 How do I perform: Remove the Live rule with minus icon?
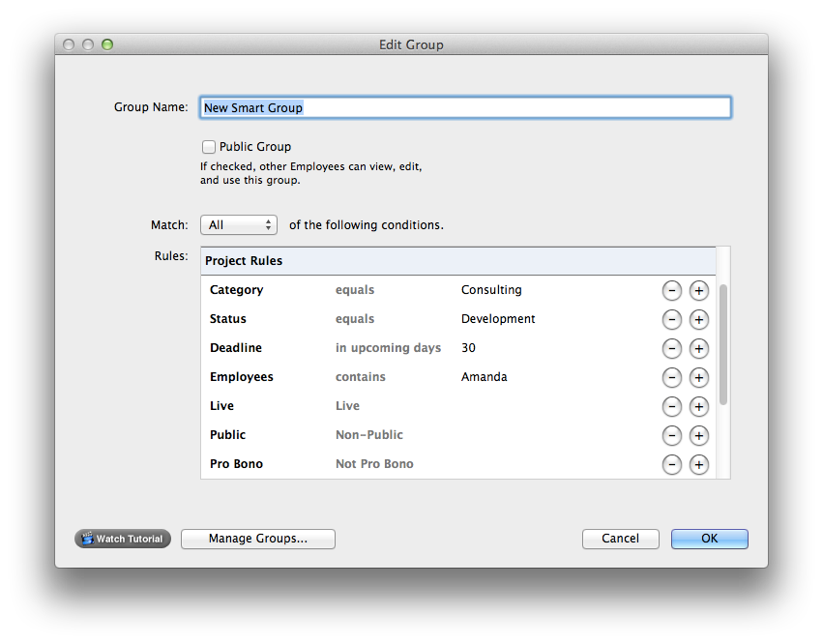click(x=671, y=406)
